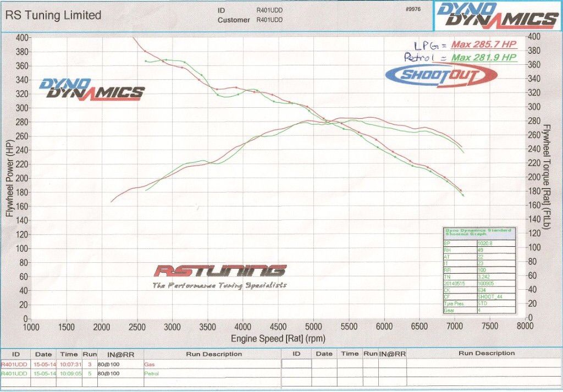Click the handwritten 'Petrol =' note
This screenshot has width=563, height=392.
click(426, 57)
